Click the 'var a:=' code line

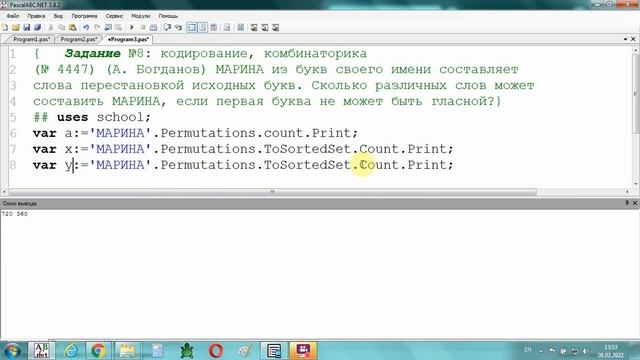coord(195,133)
